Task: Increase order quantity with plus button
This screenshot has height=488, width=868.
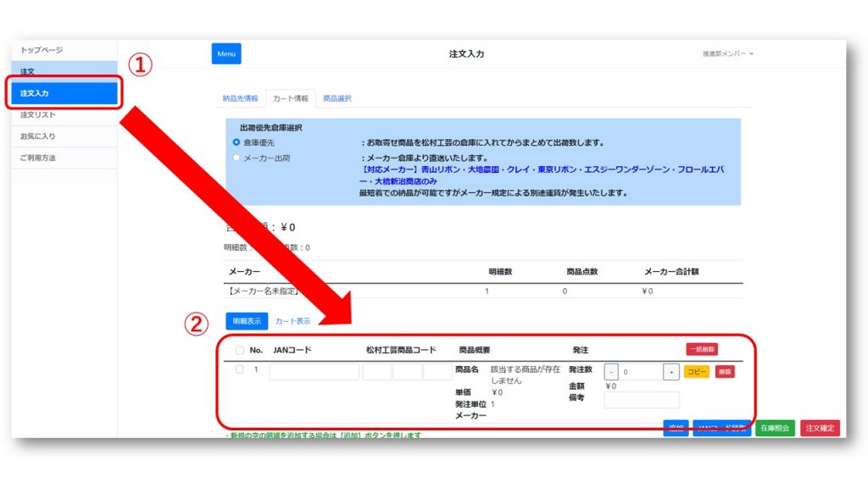Action: 671,372
